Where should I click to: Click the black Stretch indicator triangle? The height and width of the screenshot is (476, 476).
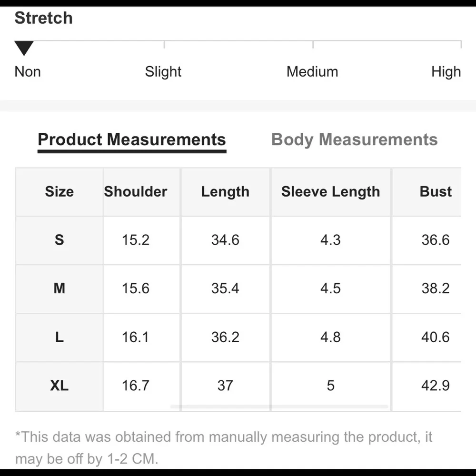pyautogui.click(x=24, y=48)
